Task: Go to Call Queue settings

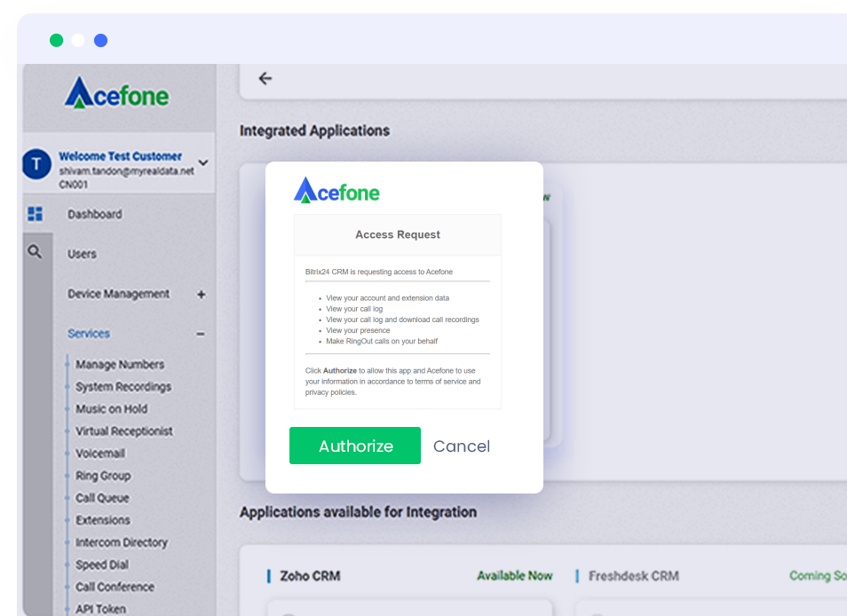Action: pyautogui.click(x=102, y=498)
